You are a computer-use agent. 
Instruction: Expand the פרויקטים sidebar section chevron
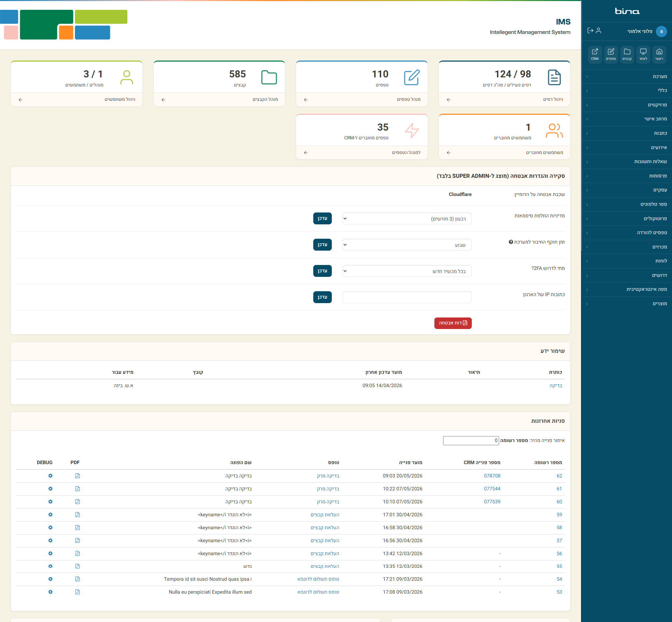coord(587,105)
